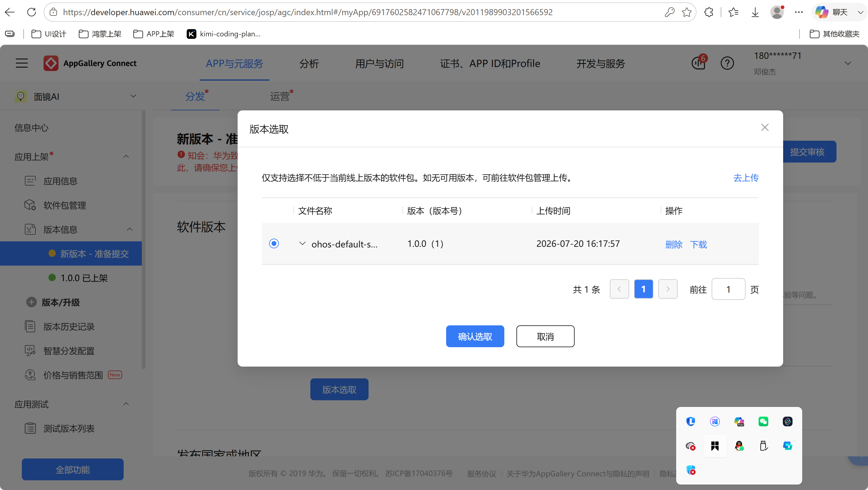Open the 开发与服务 top navigation tab
The height and width of the screenshot is (490, 868).
[x=601, y=63]
